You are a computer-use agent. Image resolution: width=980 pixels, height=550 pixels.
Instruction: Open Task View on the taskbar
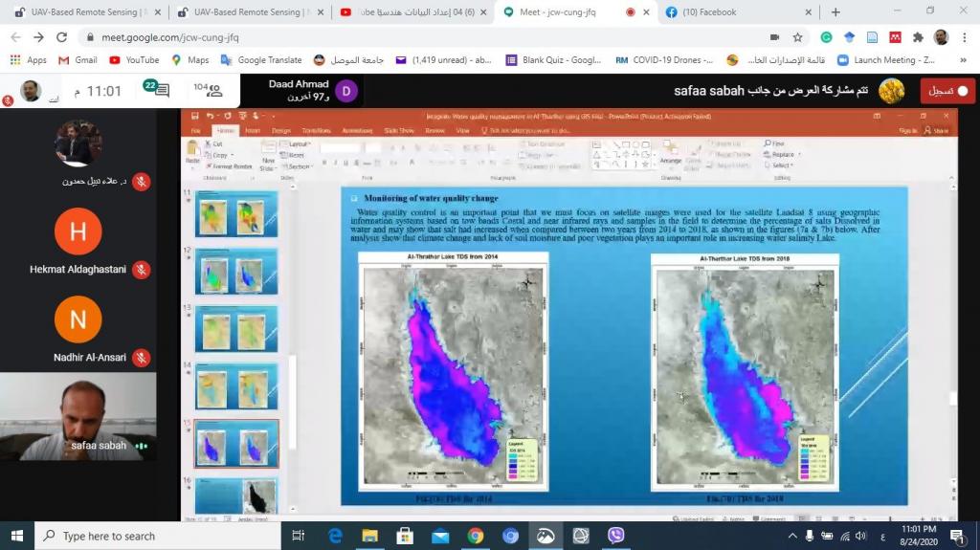(x=299, y=536)
